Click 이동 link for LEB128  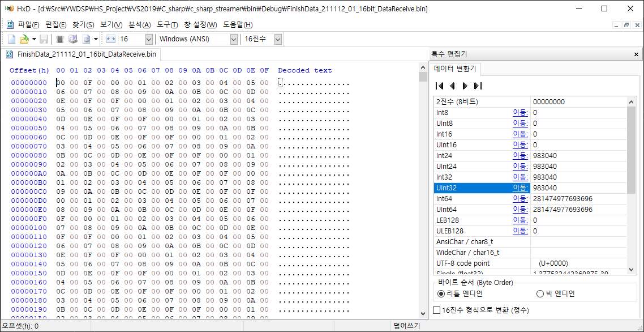tap(521, 220)
